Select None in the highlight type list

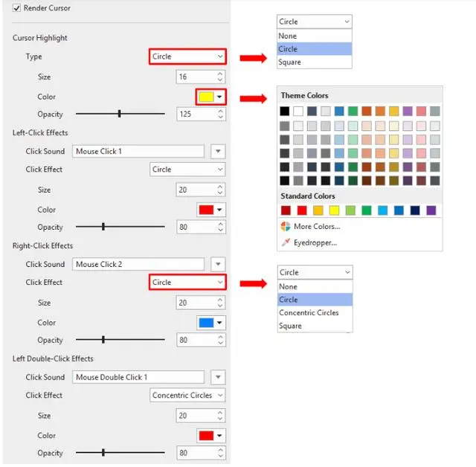314,36
